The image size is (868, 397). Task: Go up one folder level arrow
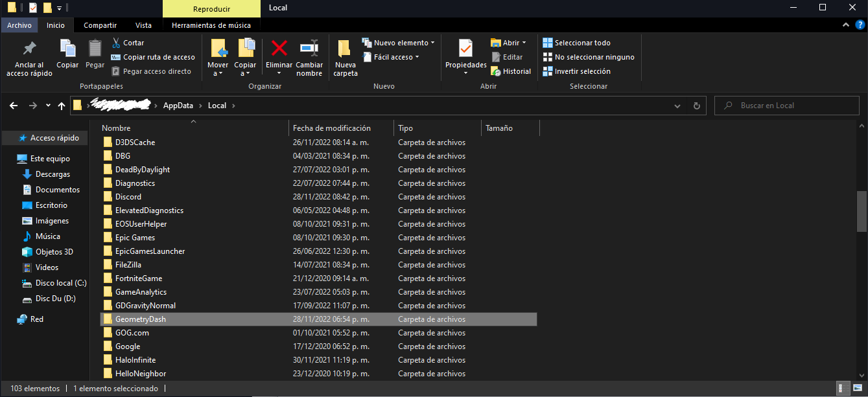[62, 106]
